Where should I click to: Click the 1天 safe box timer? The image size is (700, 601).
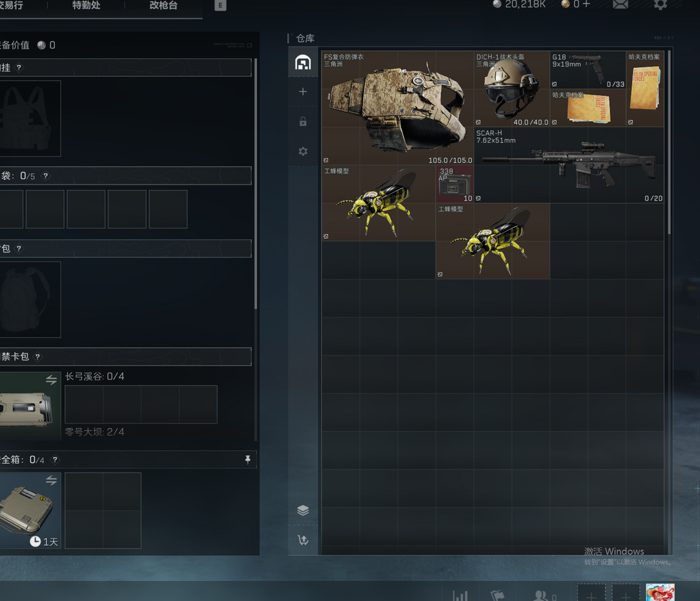coord(44,541)
